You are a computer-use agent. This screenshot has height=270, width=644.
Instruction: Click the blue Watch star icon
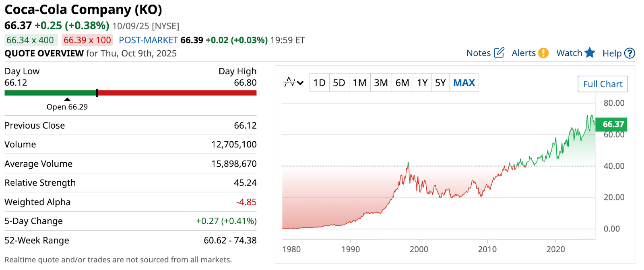[x=590, y=53]
